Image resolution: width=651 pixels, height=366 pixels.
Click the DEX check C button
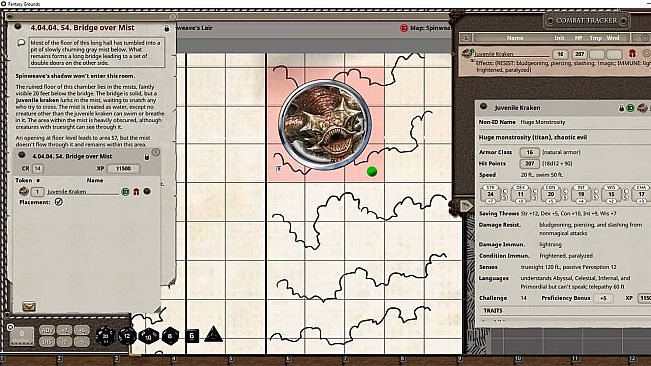pos(535,191)
